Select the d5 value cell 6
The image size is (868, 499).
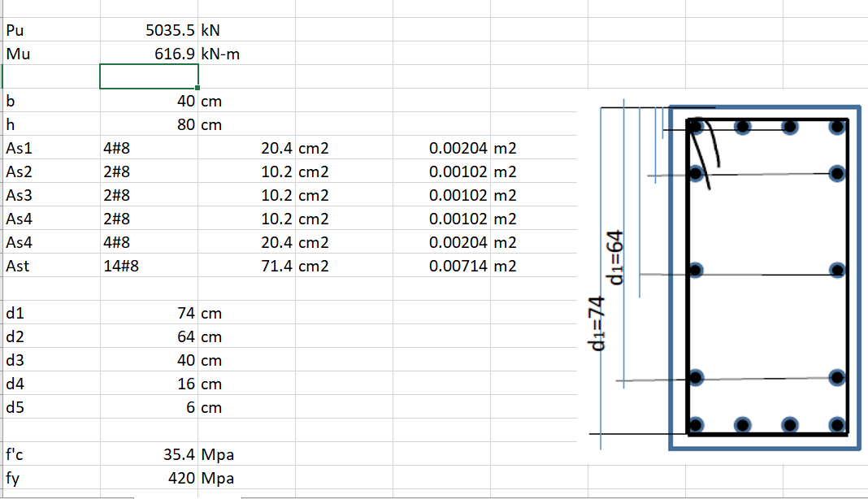[x=149, y=407]
